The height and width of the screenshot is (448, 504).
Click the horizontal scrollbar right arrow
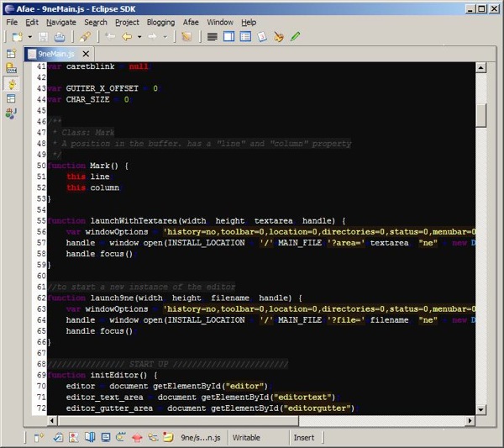[470, 420]
